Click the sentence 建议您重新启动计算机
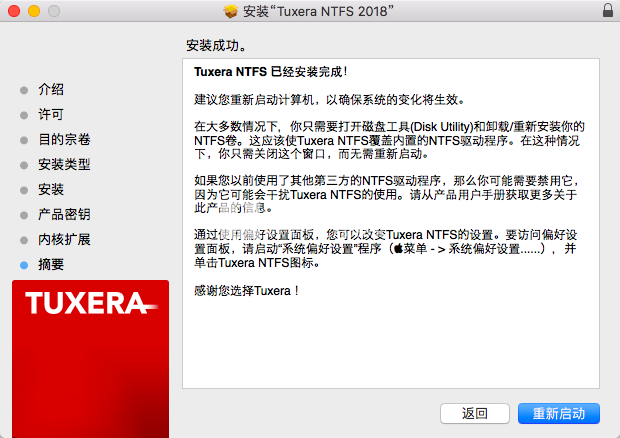Image resolution: width=620 pixels, height=438 pixels. pyautogui.click(x=330, y=100)
